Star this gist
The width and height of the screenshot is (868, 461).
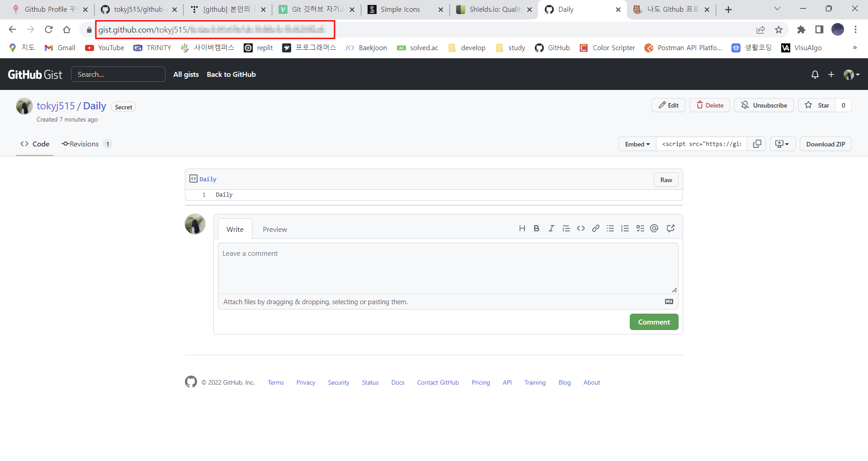click(817, 105)
